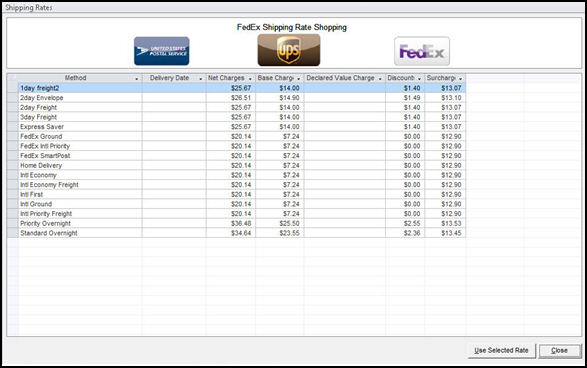Open the Net Charges column filter dropdown

250,79
